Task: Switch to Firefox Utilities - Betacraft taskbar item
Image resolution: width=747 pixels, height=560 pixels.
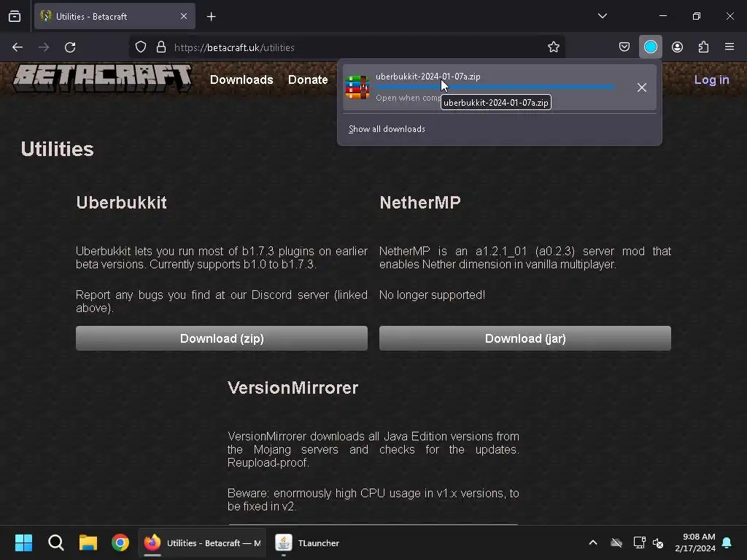Action: coord(203,542)
